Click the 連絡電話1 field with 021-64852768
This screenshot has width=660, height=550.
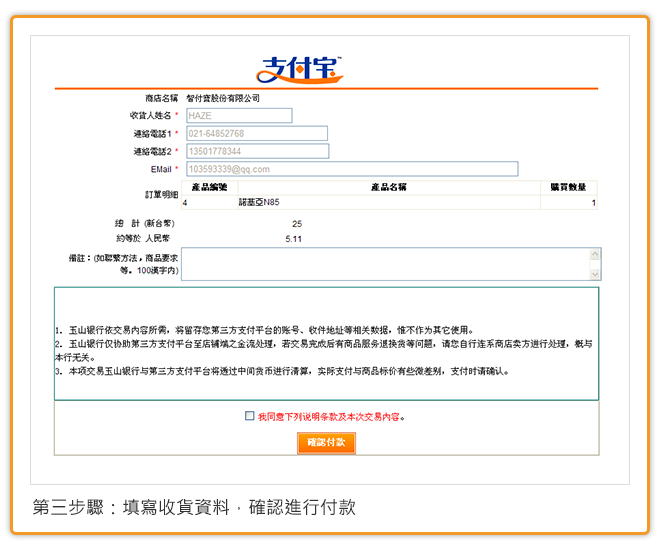point(257,133)
